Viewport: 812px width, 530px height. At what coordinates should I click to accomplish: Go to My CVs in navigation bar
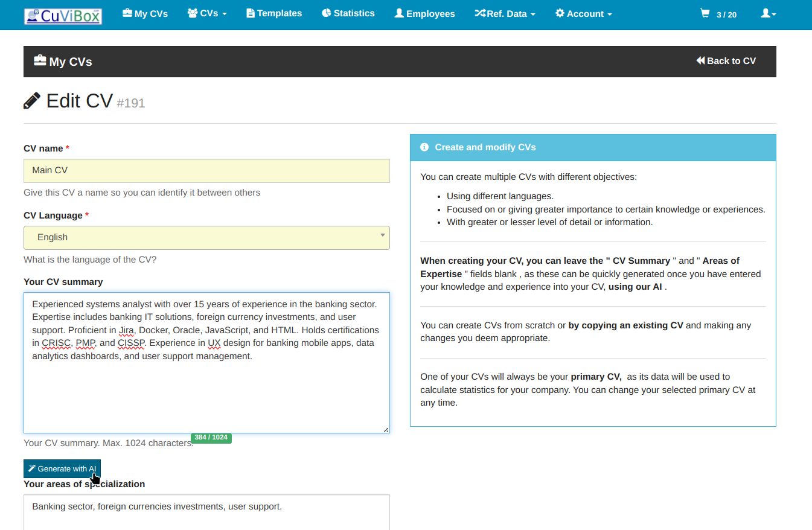click(x=145, y=13)
